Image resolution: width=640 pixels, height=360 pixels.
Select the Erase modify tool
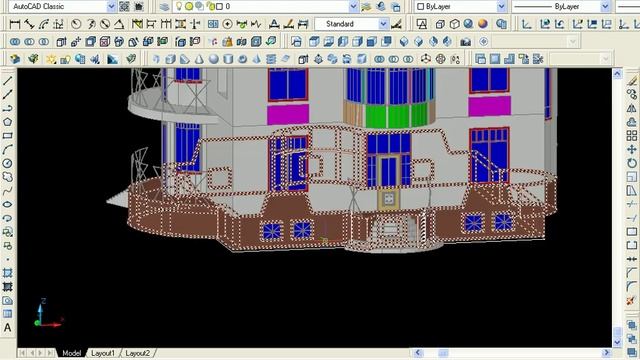[632, 81]
